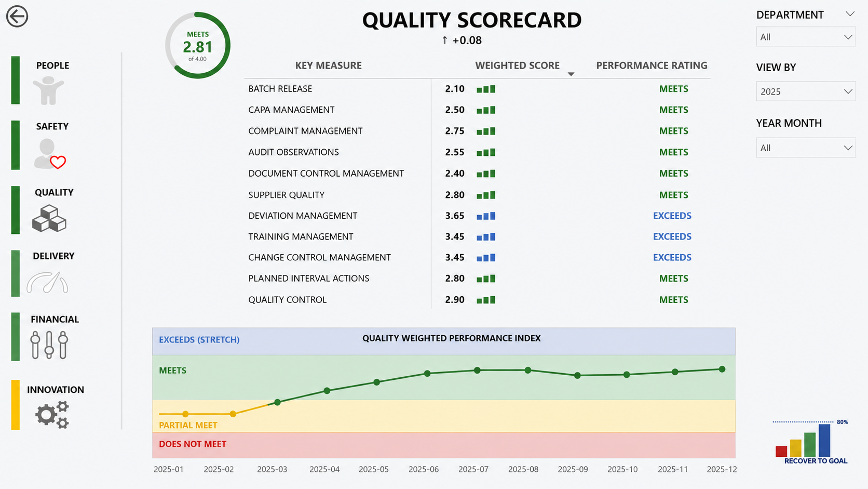Click the EXCEEDS rating for Deviation Management
Image resolution: width=868 pixels, height=489 pixels.
pos(672,216)
